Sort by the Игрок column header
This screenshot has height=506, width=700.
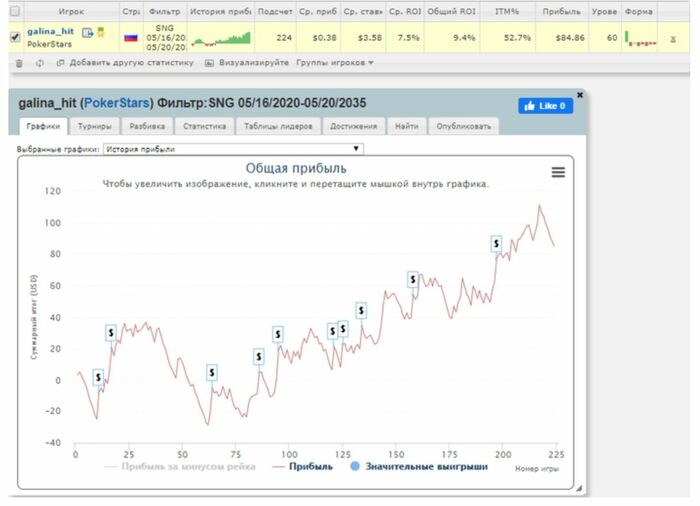[71, 12]
